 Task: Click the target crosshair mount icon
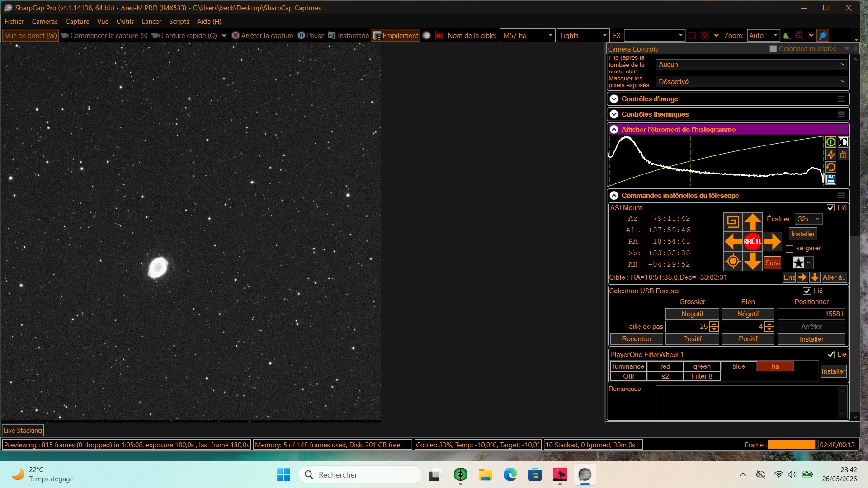733,262
